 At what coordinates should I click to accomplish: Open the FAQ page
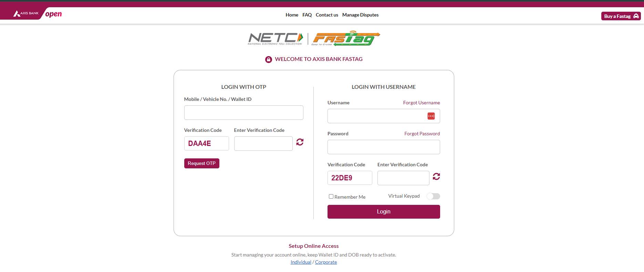click(307, 15)
